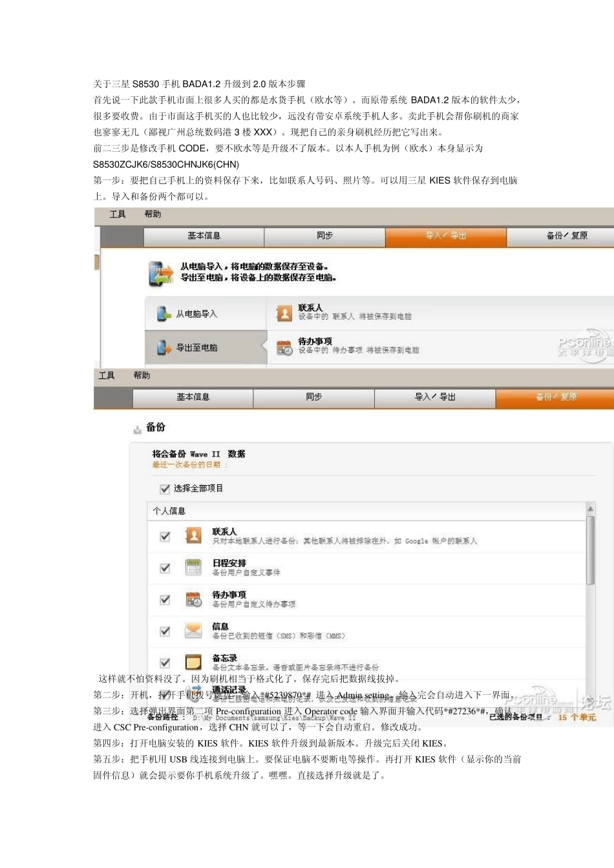Select 导入/导出 tab in lower screenshot
Image resolution: width=614 pixels, height=868 pixels.
pyautogui.click(x=435, y=398)
